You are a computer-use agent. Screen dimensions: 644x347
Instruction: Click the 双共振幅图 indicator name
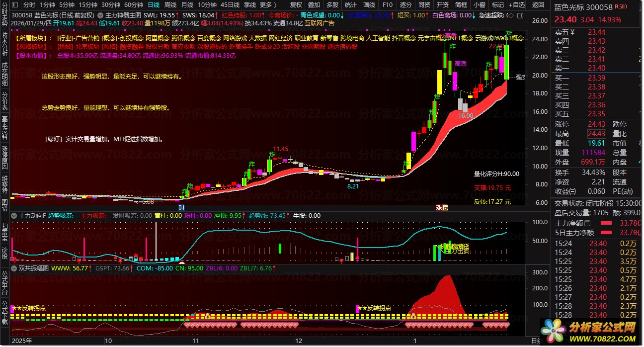pos(33,268)
